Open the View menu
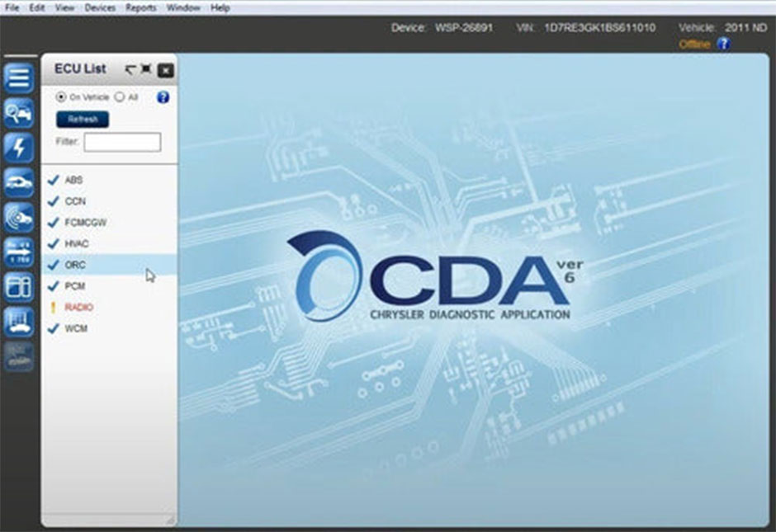 pyautogui.click(x=65, y=8)
